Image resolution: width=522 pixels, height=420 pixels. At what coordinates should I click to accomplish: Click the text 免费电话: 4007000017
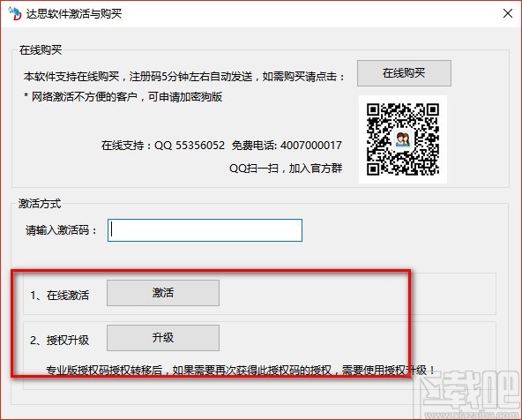pyautogui.click(x=287, y=146)
